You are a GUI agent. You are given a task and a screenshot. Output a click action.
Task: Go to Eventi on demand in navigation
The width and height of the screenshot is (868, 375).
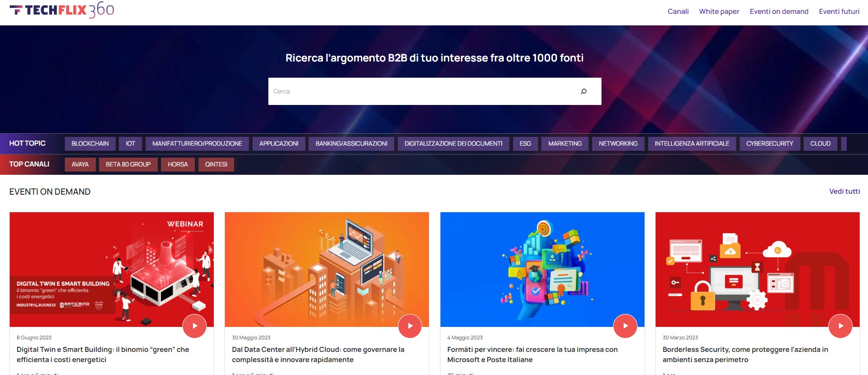tap(779, 12)
